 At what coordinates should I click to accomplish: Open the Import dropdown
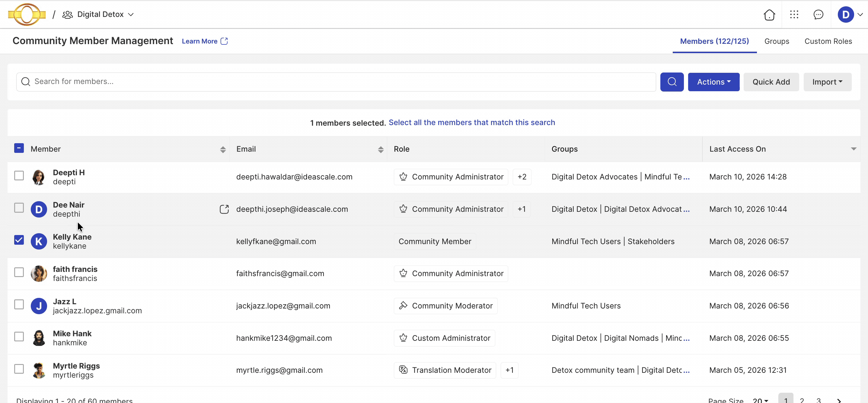[x=827, y=82]
